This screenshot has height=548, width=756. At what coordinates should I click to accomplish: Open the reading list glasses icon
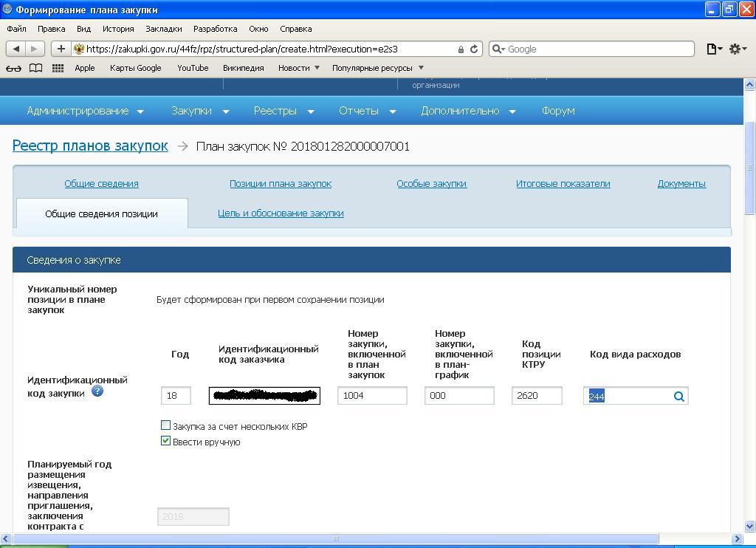coord(13,68)
